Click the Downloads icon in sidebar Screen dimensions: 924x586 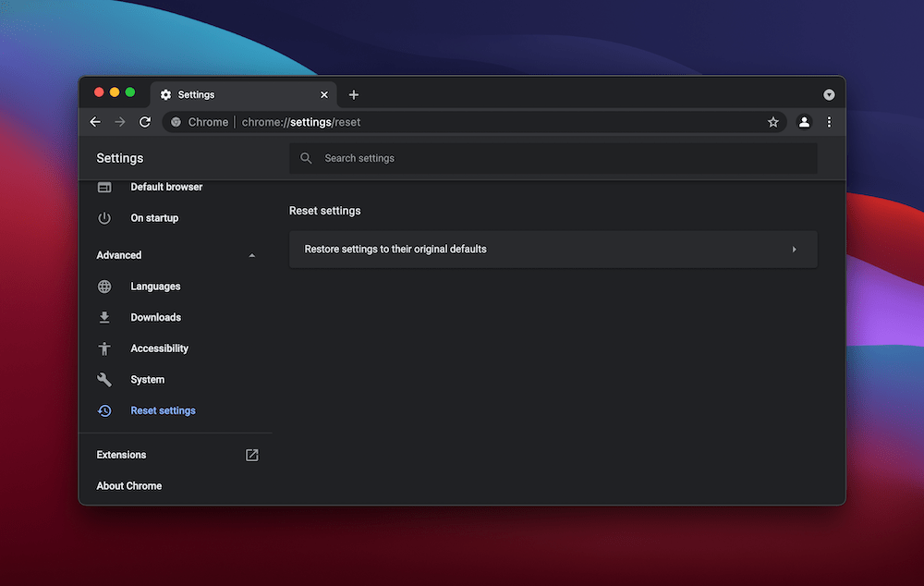tap(104, 317)
